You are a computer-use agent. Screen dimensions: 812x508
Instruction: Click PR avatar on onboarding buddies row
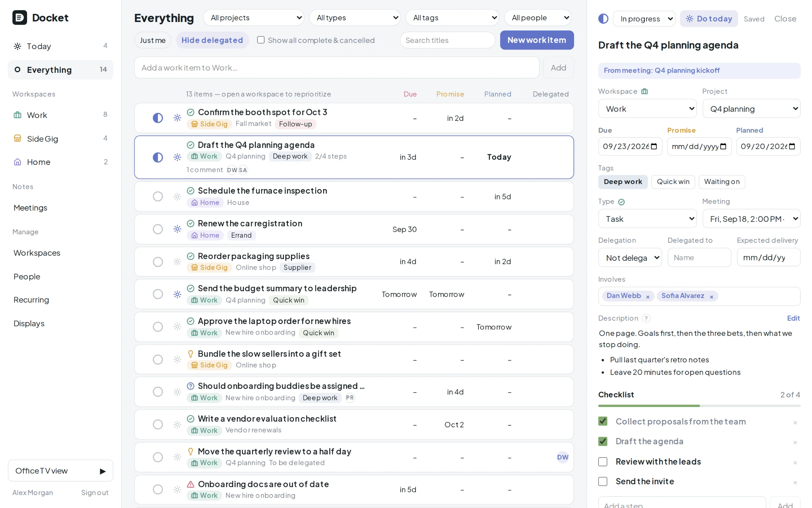350,398
